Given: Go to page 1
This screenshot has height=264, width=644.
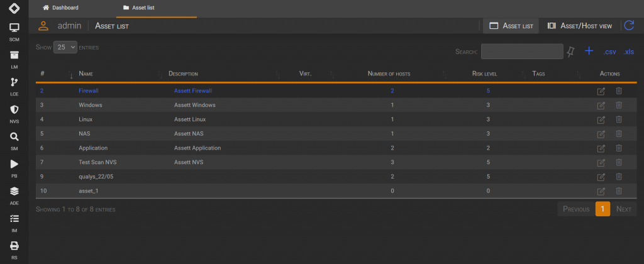Looking at the screenshot, I should click(602, 209).
